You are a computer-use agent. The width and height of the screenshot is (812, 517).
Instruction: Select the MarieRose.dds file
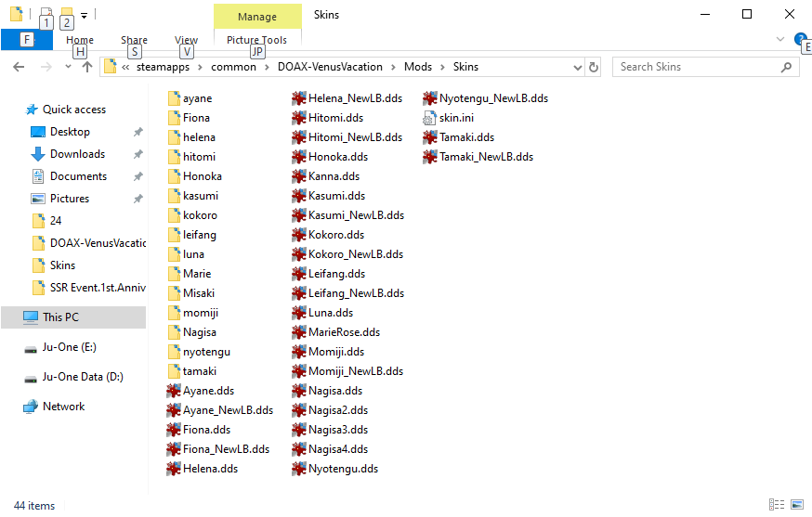tap(336, 332)
